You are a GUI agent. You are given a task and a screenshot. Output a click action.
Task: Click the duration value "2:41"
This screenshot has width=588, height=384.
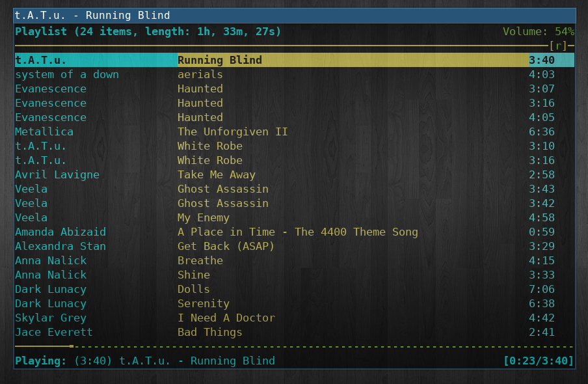click(542, 332)
